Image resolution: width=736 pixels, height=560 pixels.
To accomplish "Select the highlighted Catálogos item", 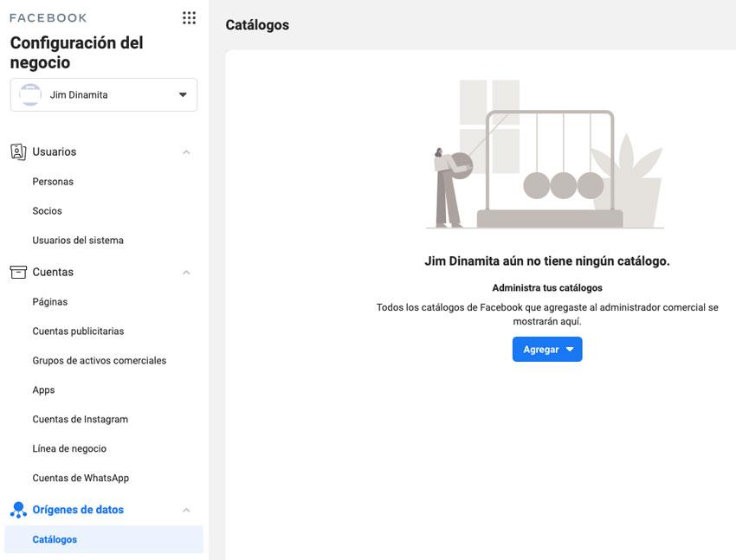I will pos(104,539).
